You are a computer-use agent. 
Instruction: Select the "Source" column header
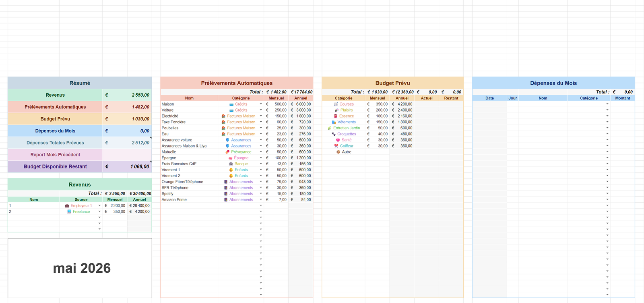pyautogui.click(x=81, y=199)
